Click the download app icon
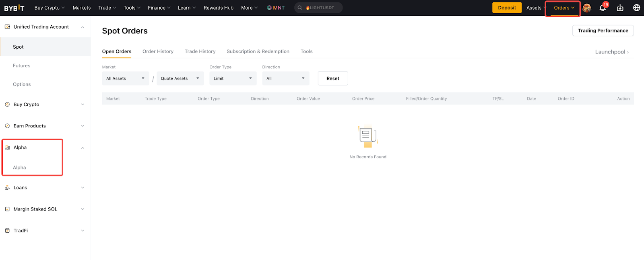Viewport: 644px width, 260px height. point(620,8)
